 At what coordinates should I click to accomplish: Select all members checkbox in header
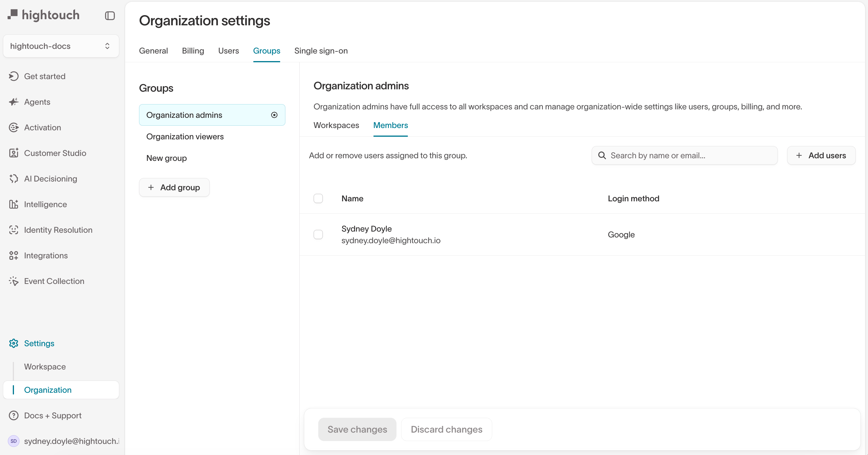click(318, 198)
